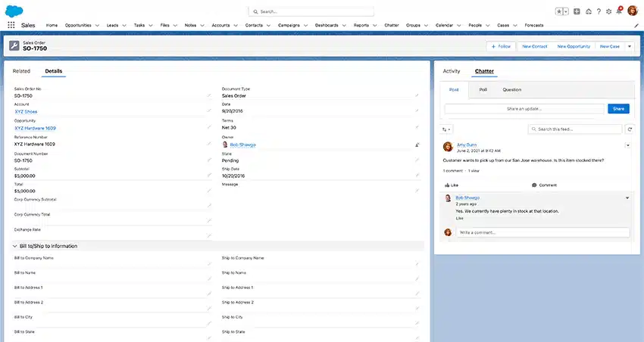Open the Leads nav dropdown chevron
The image size is (644, 342).
click(x=124, y=26)
